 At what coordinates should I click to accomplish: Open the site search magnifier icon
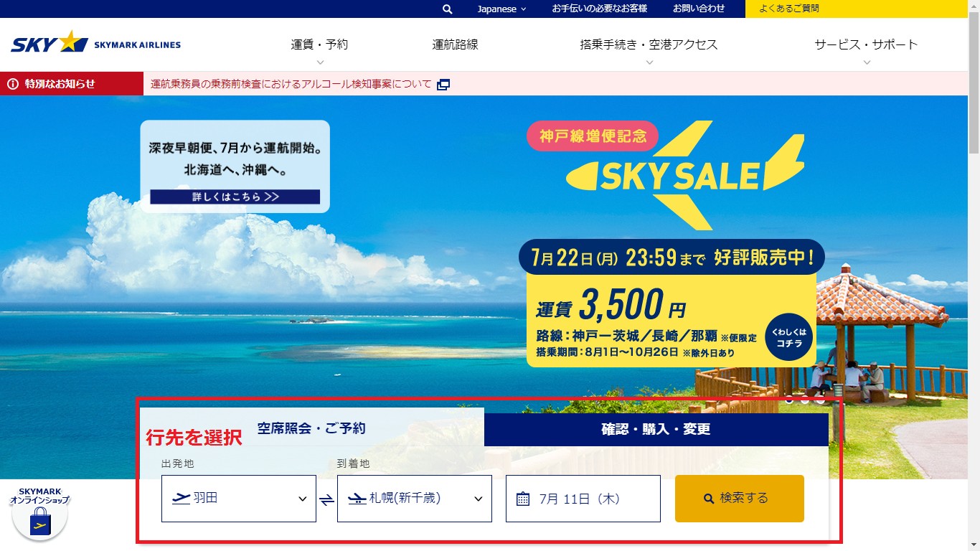point(448,9)
